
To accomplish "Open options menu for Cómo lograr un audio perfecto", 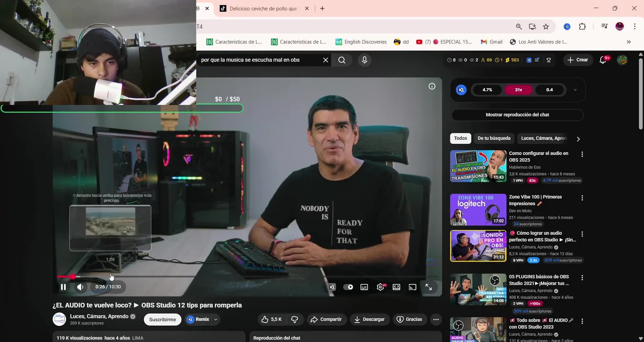I will [582, 234].
